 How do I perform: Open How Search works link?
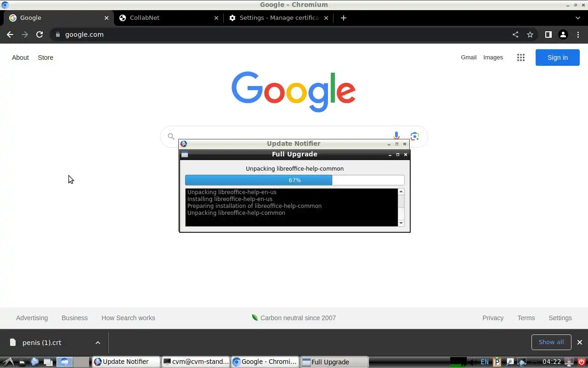coord(128,318)
